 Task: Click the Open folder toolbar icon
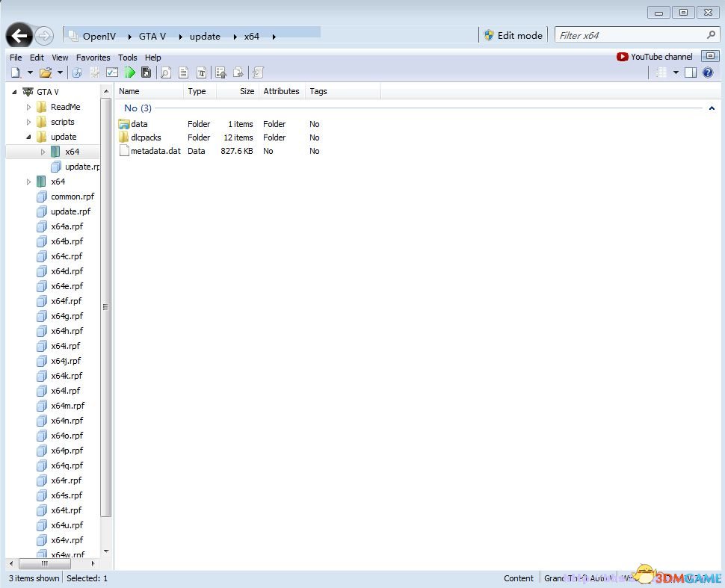[x=46, y=72]
